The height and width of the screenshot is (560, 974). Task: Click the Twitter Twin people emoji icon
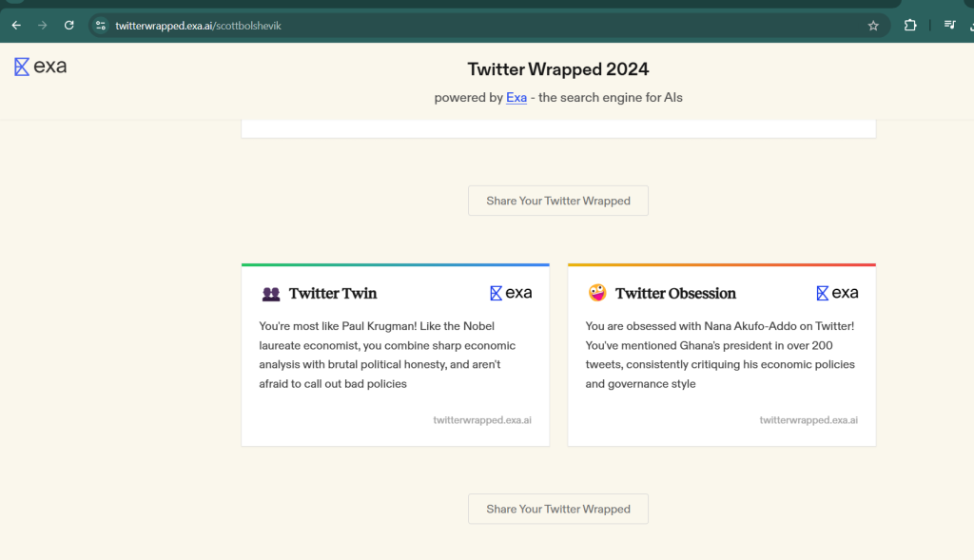[271, 294]
